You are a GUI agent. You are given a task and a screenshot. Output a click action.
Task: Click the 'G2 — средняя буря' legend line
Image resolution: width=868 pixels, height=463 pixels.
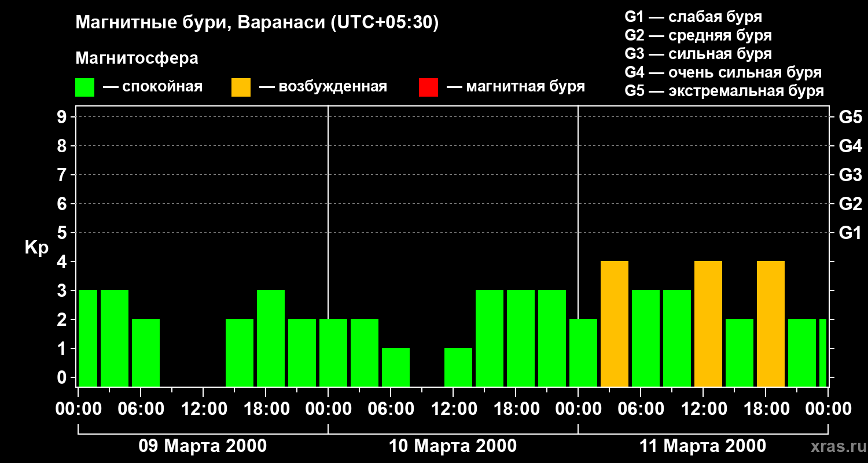[698, 35]
